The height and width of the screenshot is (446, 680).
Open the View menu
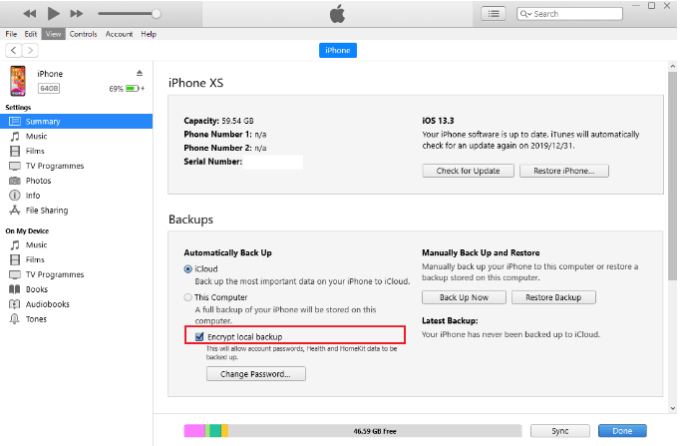click(x=52, y=34)
